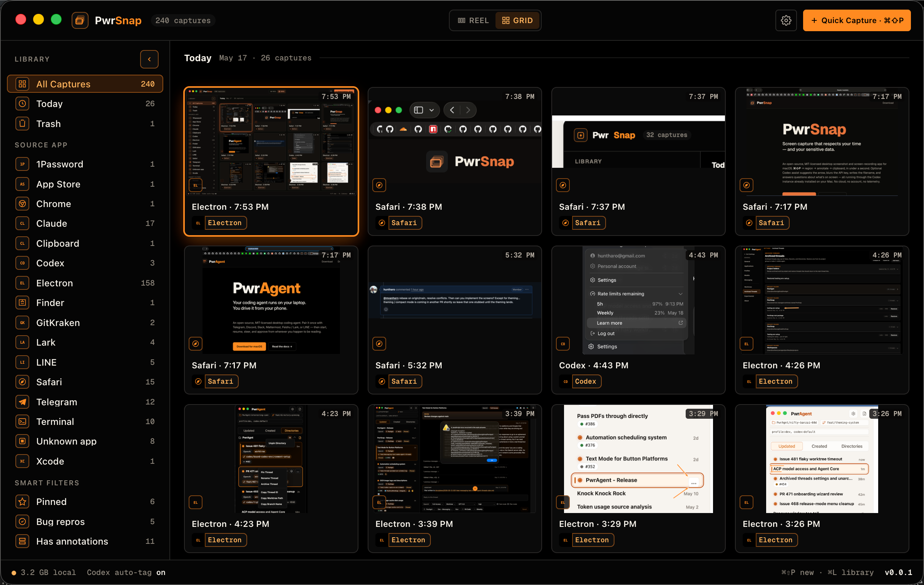Collapse the Library sidebar with the chevron
924x585 pixels.
pyautogui.click(x=149, y=59)
